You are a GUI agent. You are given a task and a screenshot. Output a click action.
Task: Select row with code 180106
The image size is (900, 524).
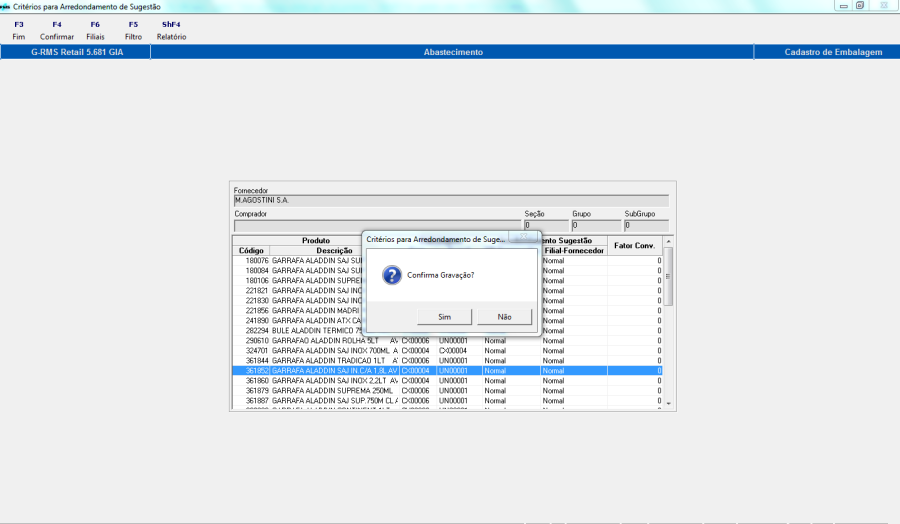pos(447,281)
